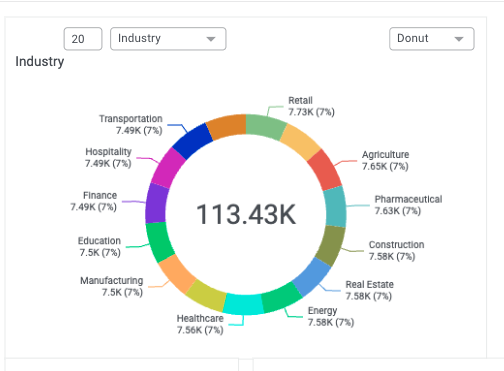Click the Retail 7.73K label
The height and width of the screenshot is (371, 504).
(x=311, y=106)
